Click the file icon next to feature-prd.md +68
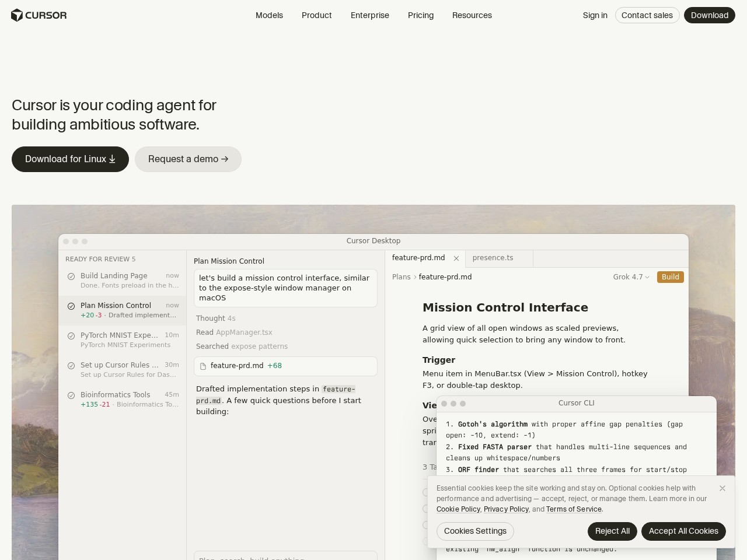Screen dimensions: 747x560 coord(203,366)
